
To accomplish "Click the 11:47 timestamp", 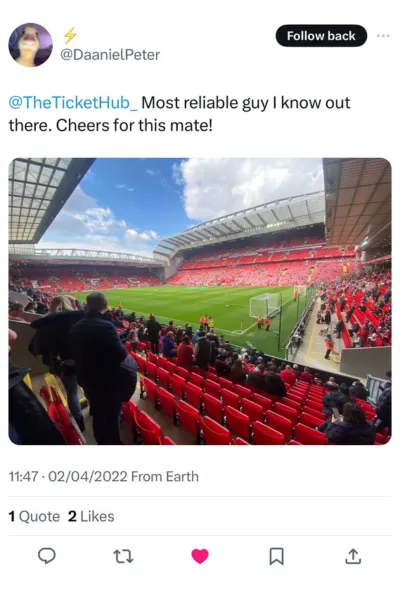I will click(23, 476).
